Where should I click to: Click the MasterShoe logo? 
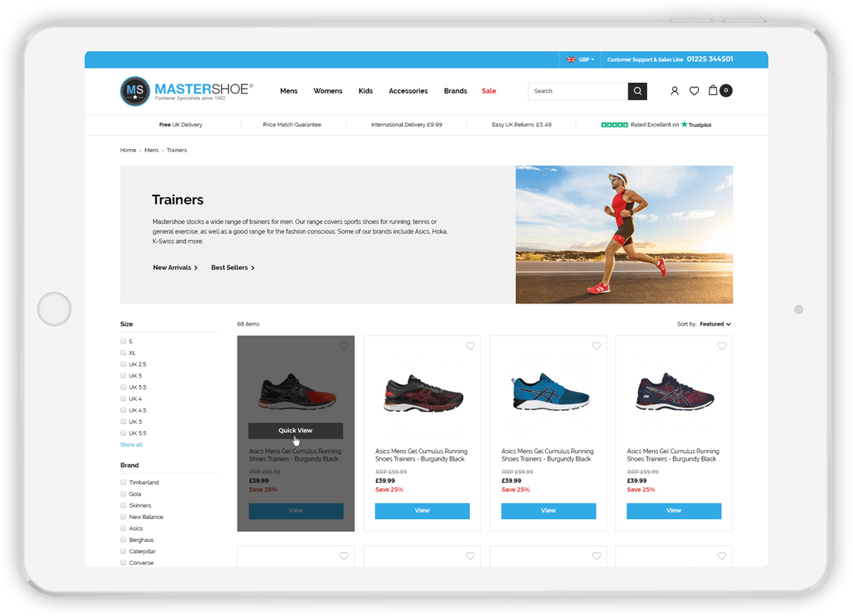(x=186, y=91)
